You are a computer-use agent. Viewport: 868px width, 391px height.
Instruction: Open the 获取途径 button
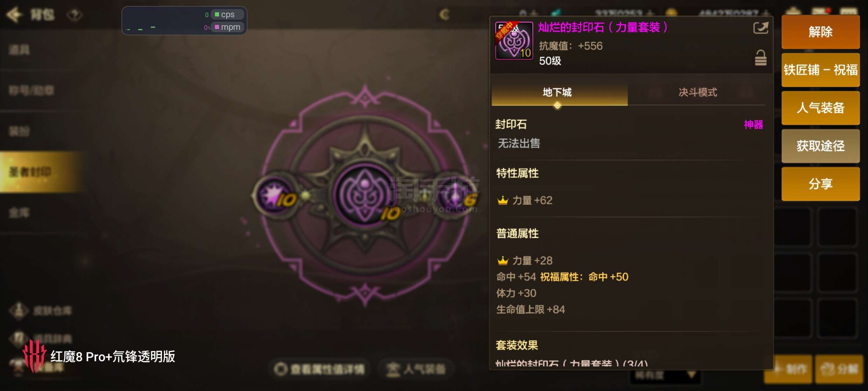pyautogui.click(x=820, y=146)
